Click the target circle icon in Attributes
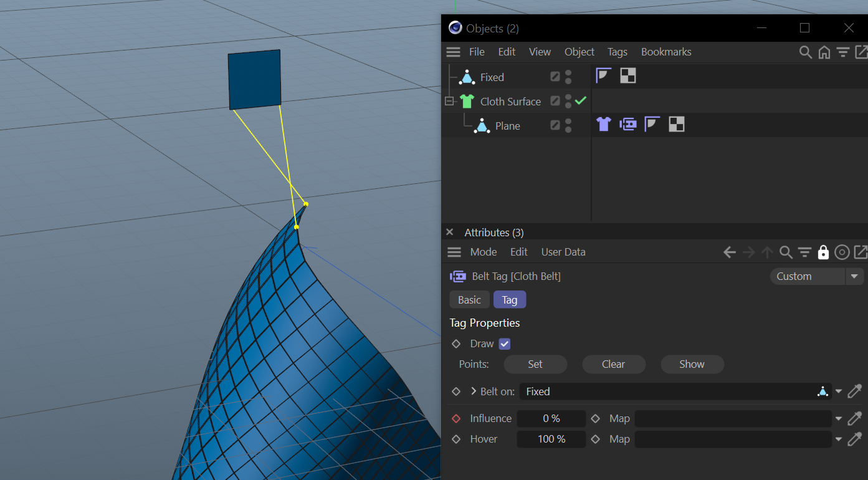868x480 pixels. [842, 252]
